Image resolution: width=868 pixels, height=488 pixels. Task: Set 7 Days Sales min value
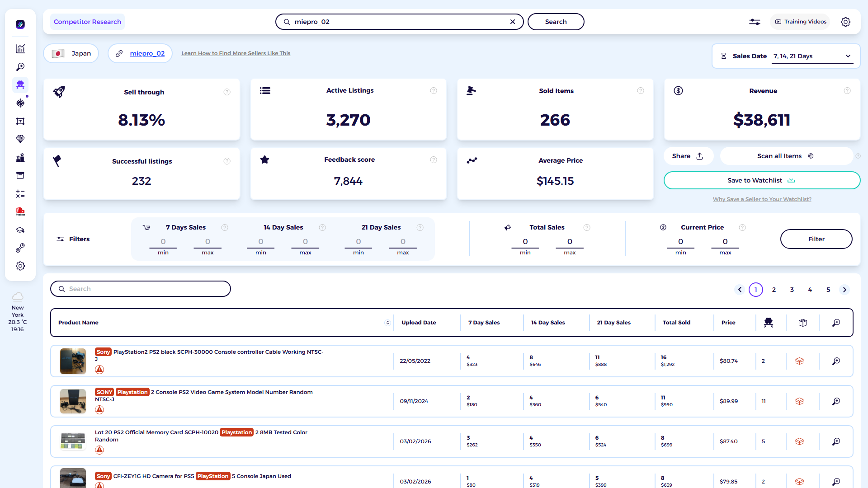[x=163, y=242]
